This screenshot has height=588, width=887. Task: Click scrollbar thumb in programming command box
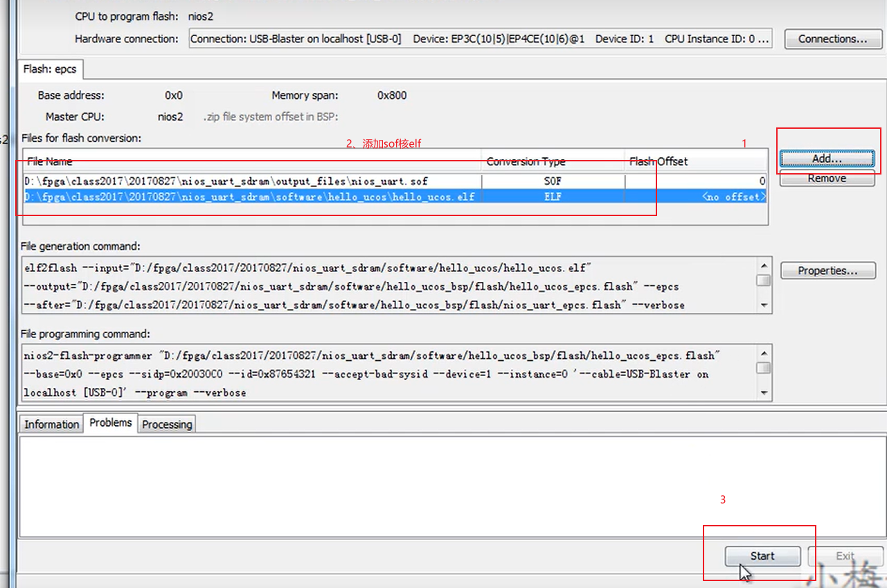764,368
